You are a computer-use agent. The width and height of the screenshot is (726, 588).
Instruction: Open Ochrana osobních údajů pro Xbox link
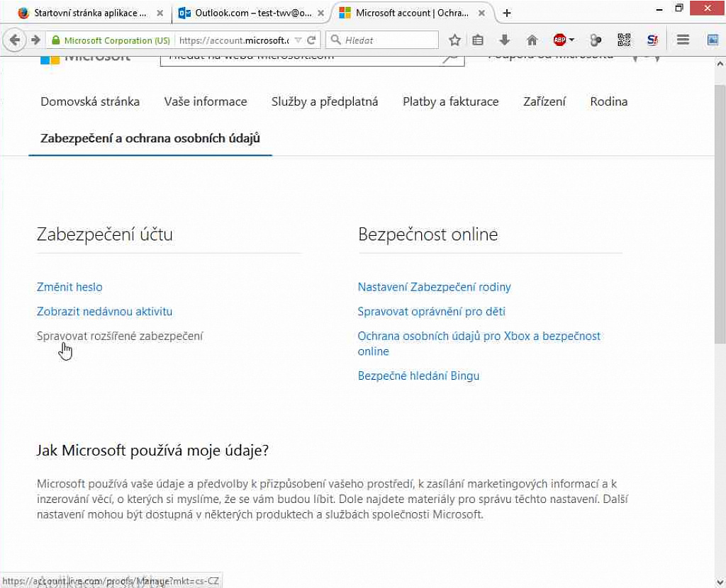pyautogui.click(x=479, y=344)
